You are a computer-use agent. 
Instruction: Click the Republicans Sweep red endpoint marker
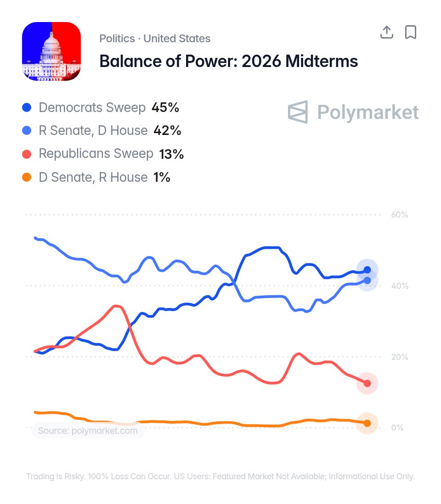(x=367, y=383)
